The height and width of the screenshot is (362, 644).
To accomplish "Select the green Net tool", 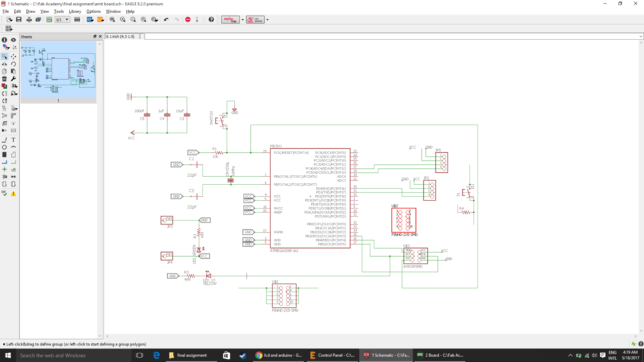I will point(13,162).
